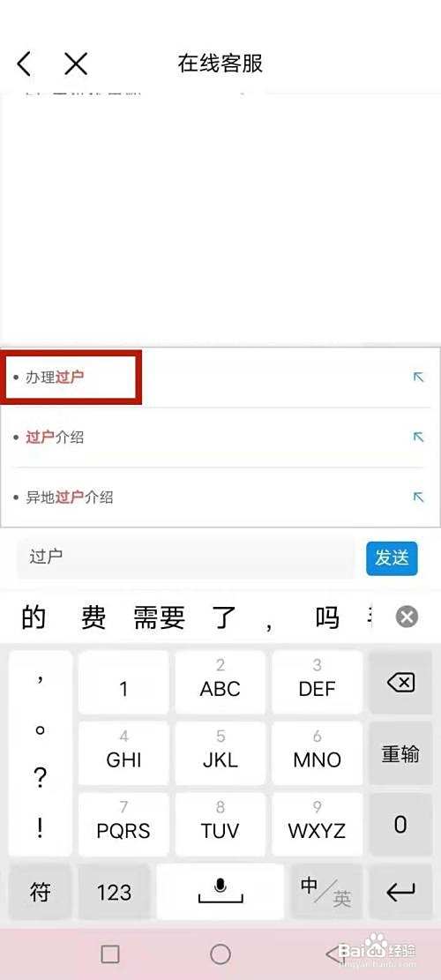Switch to 符 symbols keyboard

pos(40,892)
